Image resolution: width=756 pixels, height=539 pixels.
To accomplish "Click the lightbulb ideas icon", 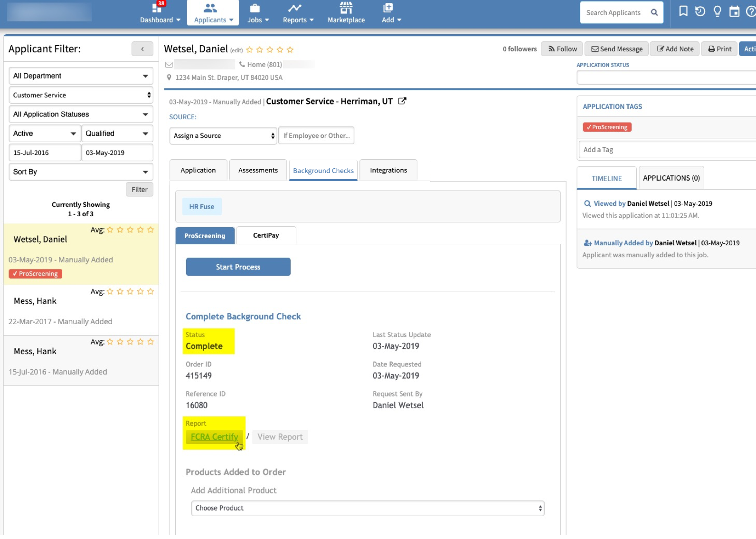I will click(717, 11).
